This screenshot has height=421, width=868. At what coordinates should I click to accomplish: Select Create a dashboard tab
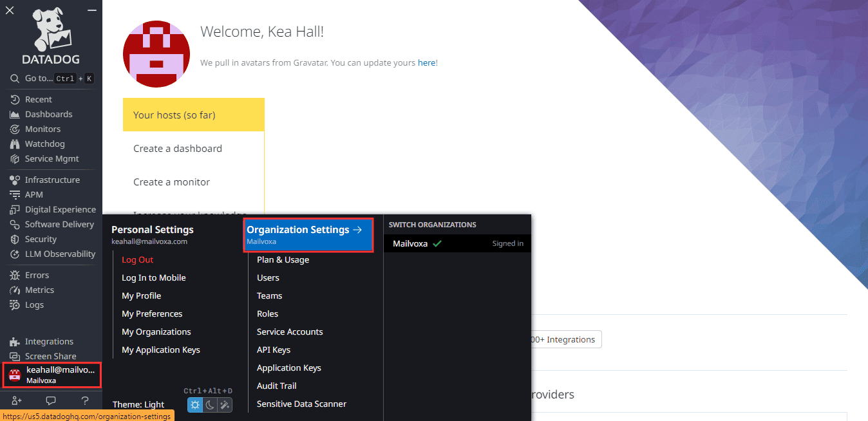[194, 149]
